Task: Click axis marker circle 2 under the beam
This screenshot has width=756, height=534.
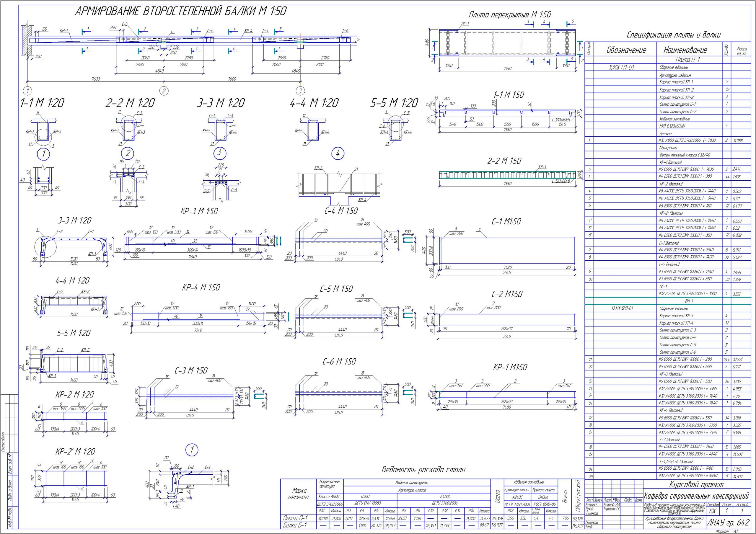Action: pos(164,91)
